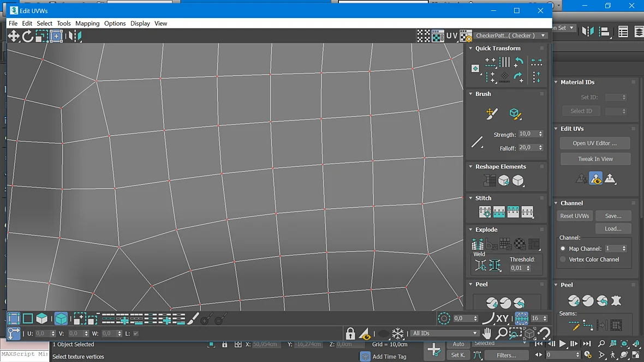644x362 pixels.
Task: Select the Scale tool in the UV editor
Action: pyautogui.click(x=41, y=36)
